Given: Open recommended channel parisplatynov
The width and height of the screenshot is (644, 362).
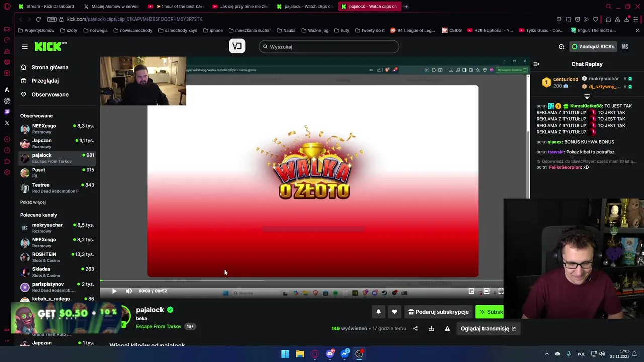Looking at the screenshot, I should pos(57,287).
